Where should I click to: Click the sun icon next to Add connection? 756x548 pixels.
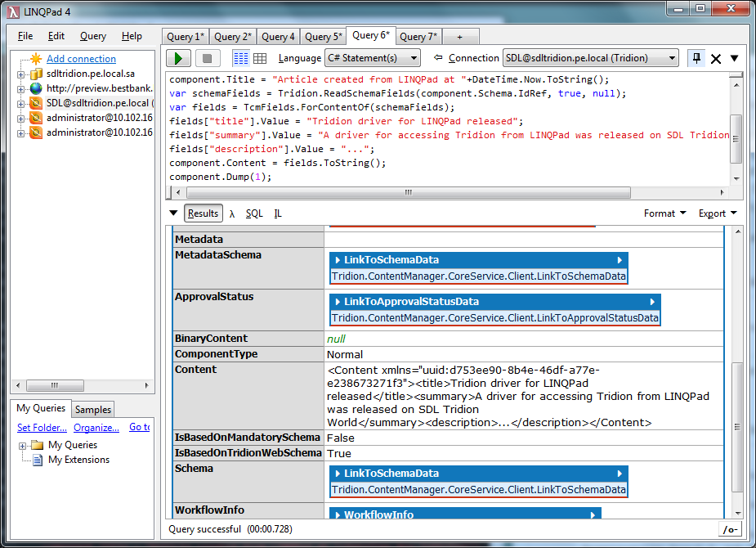(36, 59)
